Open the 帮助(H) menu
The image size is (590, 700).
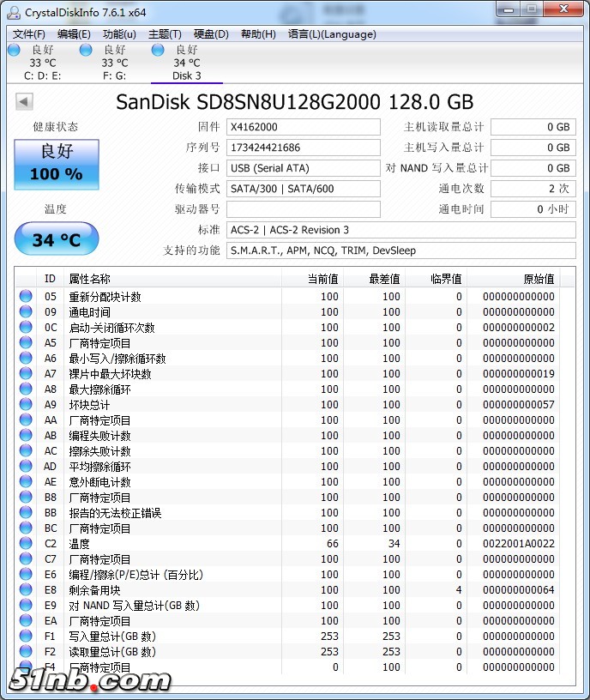click(258, 34)
